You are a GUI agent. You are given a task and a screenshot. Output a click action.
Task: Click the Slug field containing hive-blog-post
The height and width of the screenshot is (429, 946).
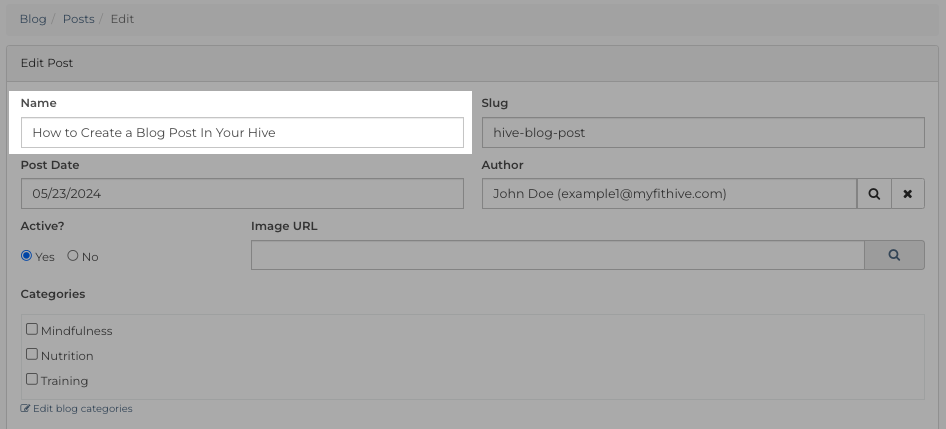pyautogui.click(x=703, y=133)
